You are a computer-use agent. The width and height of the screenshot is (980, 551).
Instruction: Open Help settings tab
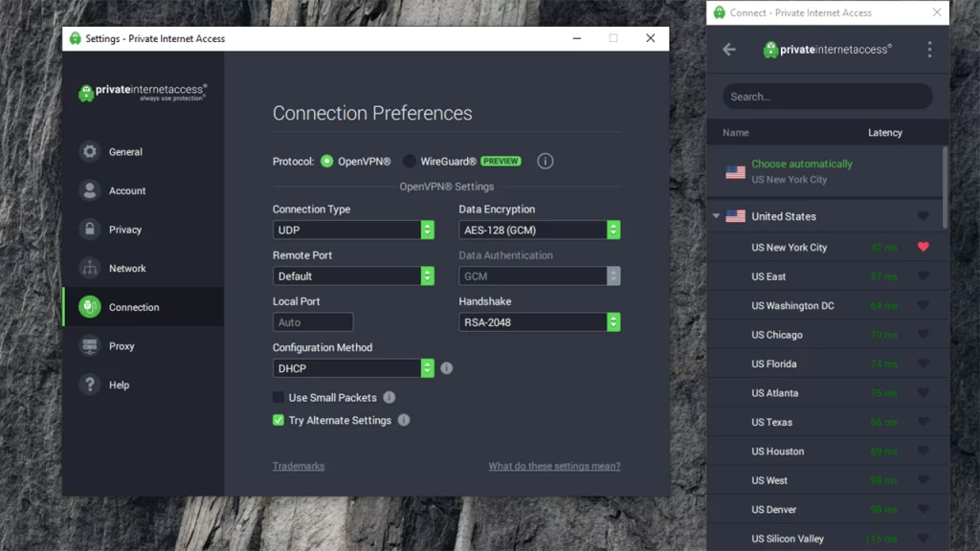click(144, 385)
